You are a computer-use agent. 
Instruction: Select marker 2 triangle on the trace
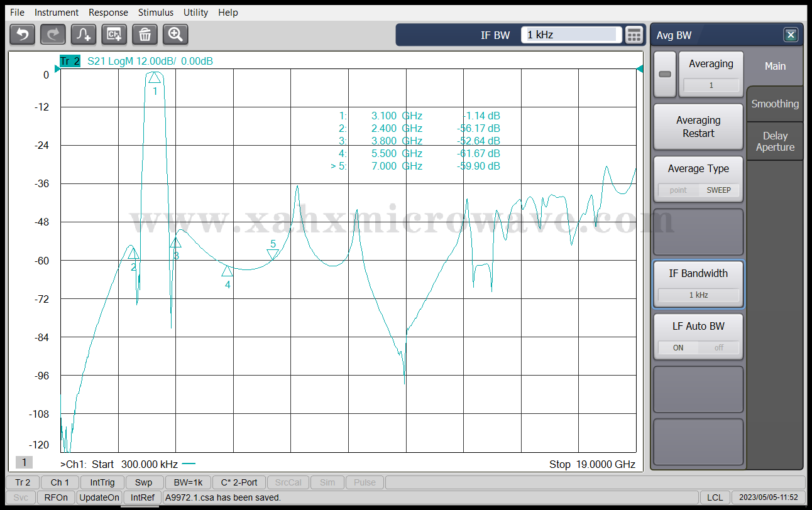(x=133, y=253)
